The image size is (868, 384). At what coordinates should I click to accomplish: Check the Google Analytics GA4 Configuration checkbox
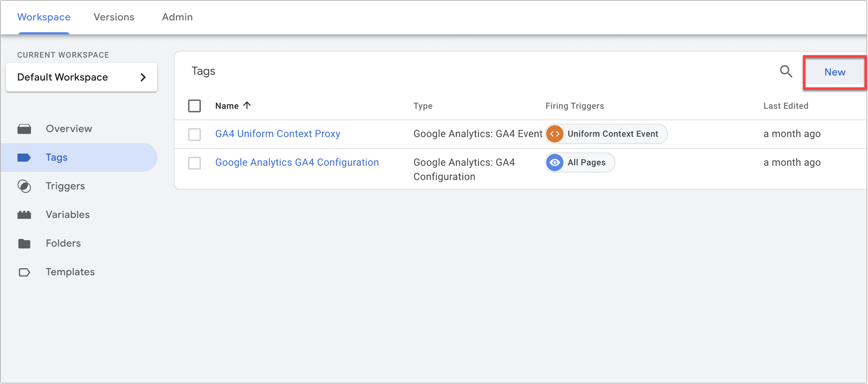(194, 163)
